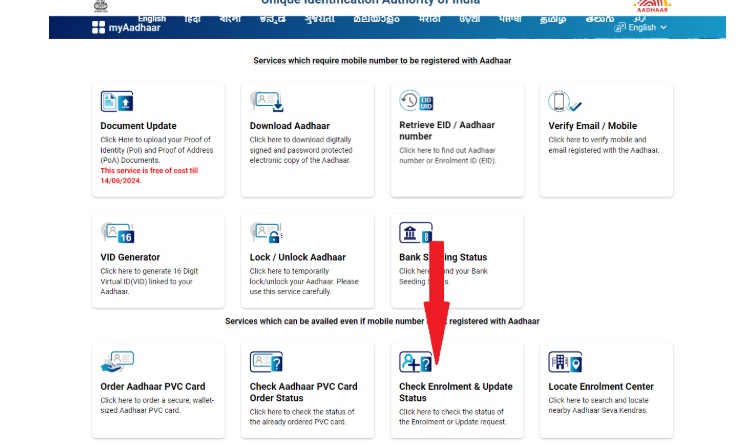Switch language to Telugu (తెలుగు)
The height and width of the screenshot is (445, 747).
600,19
